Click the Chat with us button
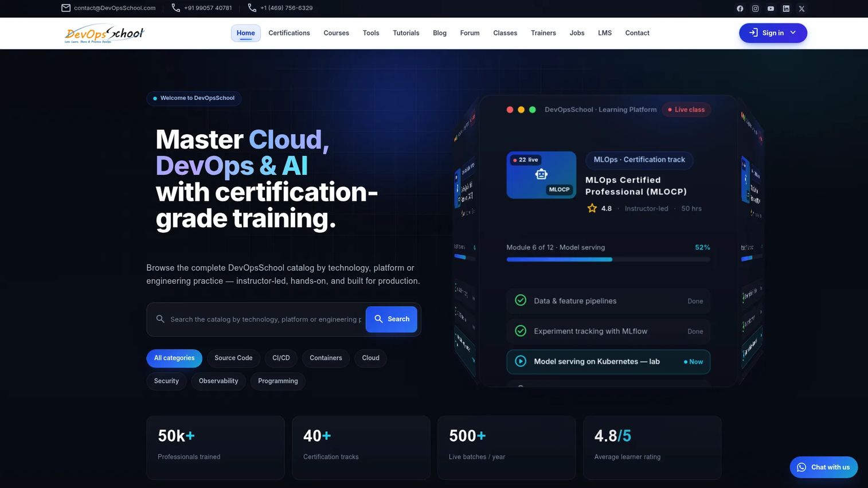This screenshot has height=488, width=868. pos(824,467)
